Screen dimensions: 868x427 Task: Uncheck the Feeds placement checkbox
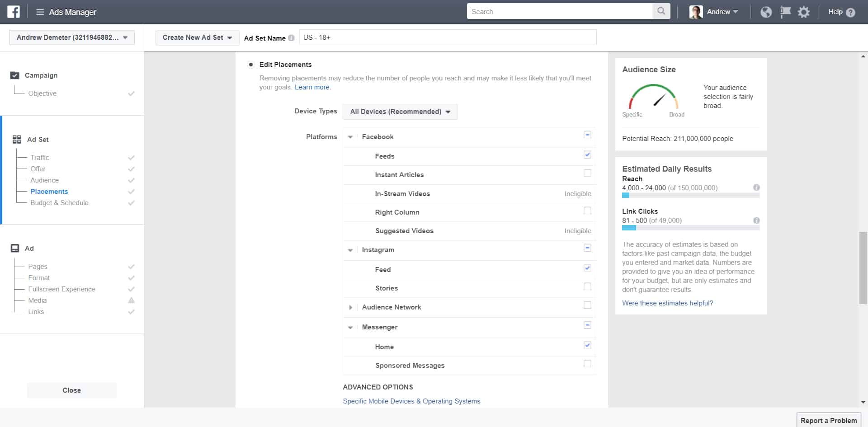click(x=587, y=155)
